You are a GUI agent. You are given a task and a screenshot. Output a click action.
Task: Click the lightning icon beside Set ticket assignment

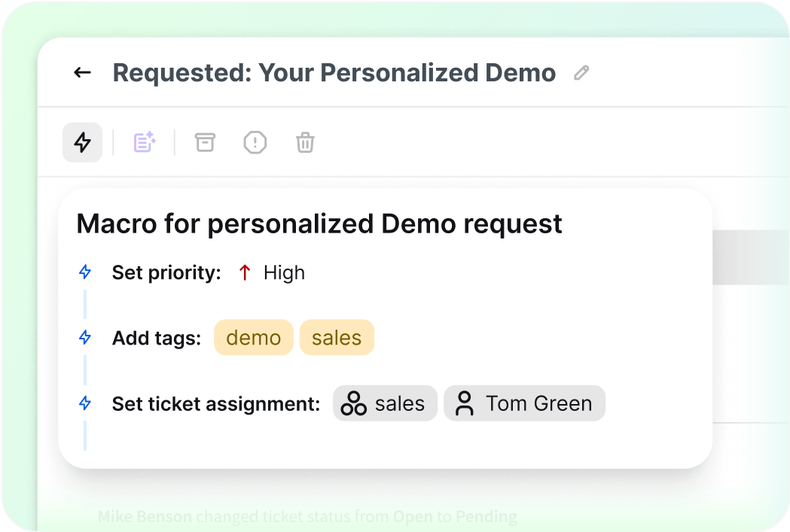pyautogui.click(x=85, y=403)
